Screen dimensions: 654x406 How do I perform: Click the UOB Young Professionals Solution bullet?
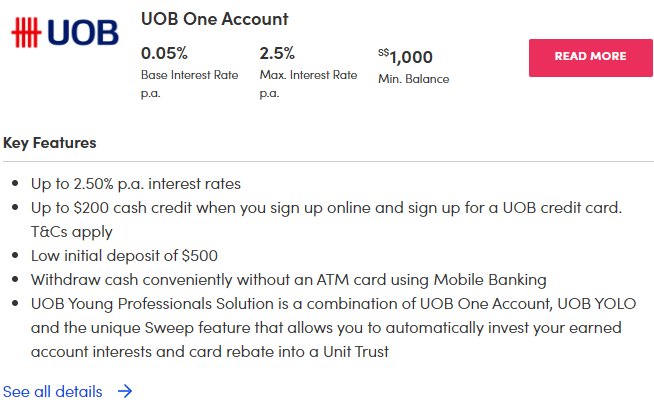point(326,303)
